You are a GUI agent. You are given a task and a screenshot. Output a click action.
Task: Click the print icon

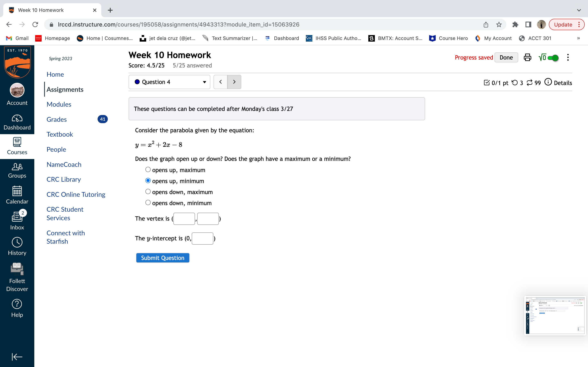tap(527, 57)
